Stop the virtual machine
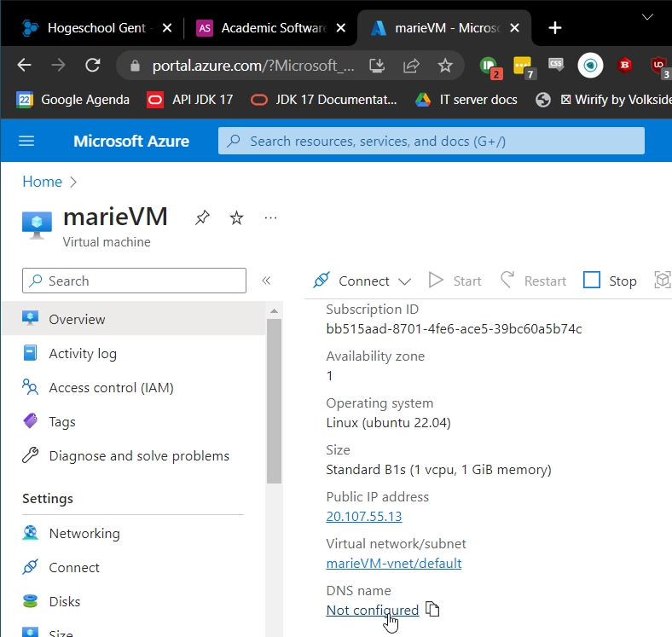This screenshot has height=637, width=672. click(x=610, y=281)
